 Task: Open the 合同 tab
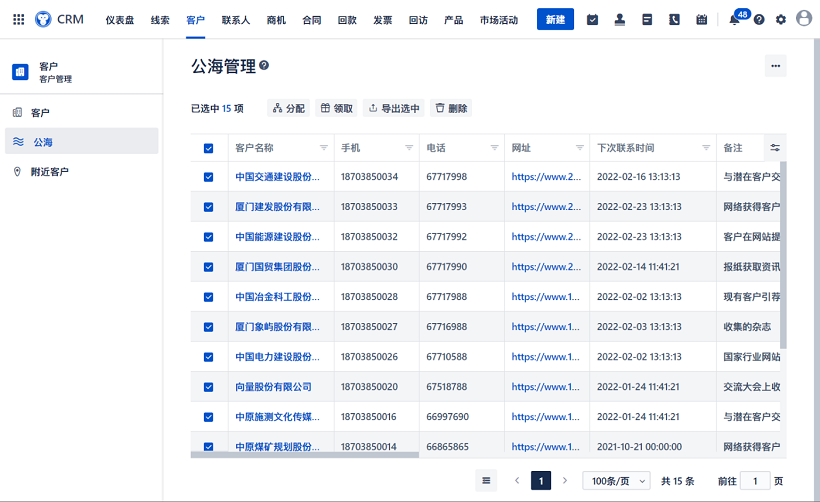point(312,20)
